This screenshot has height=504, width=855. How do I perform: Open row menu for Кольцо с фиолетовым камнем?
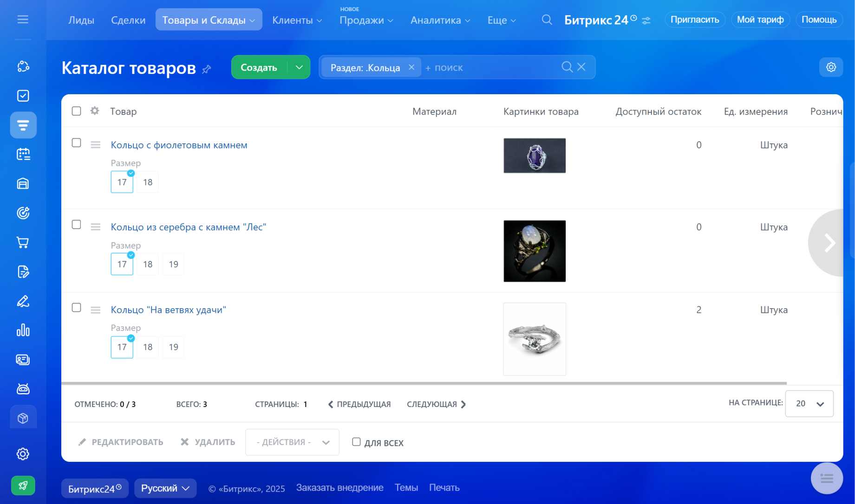coord(96,145)
